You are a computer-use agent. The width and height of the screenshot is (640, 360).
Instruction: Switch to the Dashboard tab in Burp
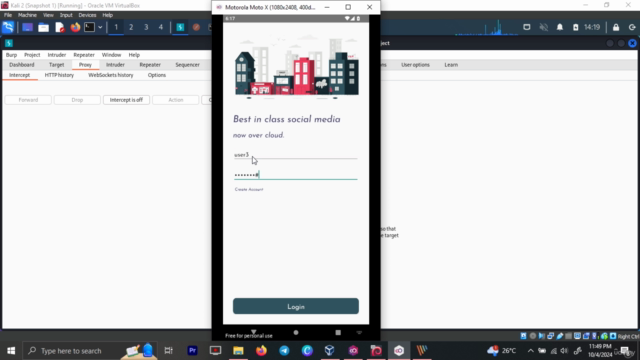tap(22, 65)
